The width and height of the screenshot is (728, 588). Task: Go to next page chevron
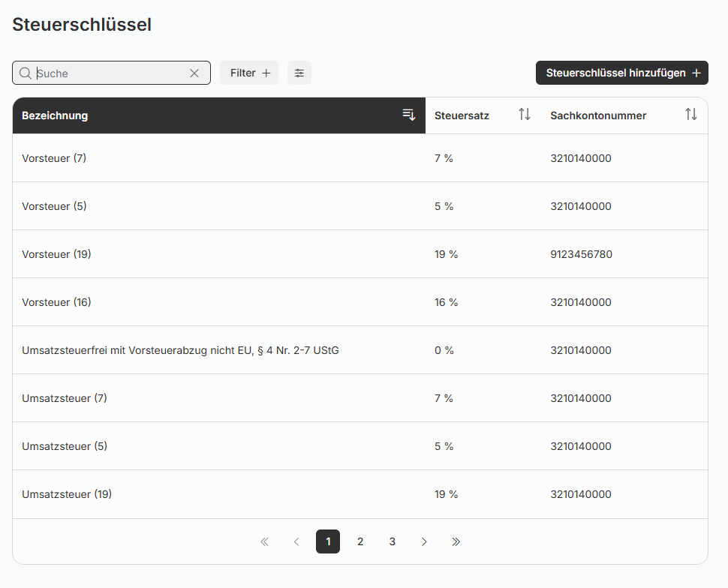(x=424, y=541)
